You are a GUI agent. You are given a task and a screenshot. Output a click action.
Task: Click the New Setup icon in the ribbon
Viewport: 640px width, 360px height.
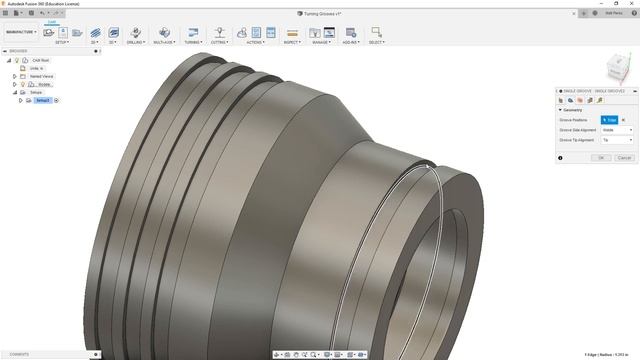(49, 32)
